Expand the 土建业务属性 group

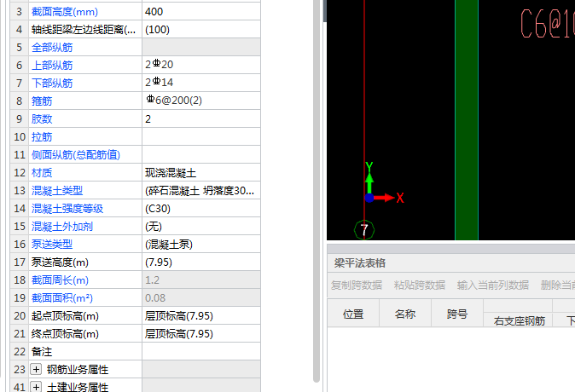(36, 387)
